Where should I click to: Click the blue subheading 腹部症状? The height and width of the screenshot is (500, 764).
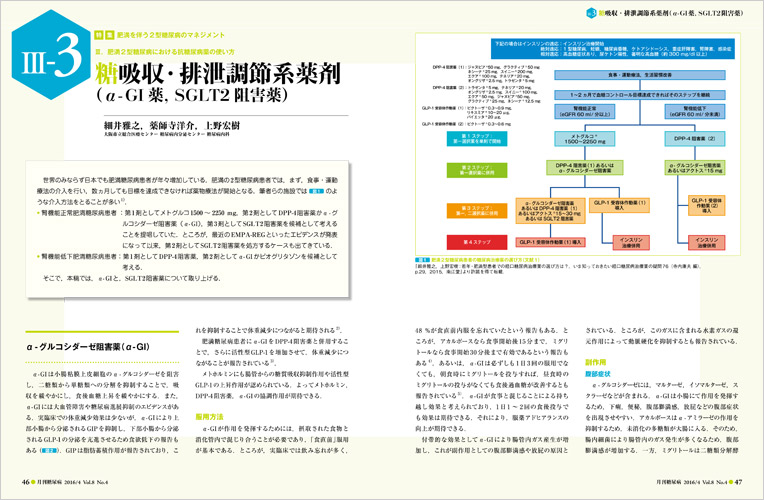(598, 374)
